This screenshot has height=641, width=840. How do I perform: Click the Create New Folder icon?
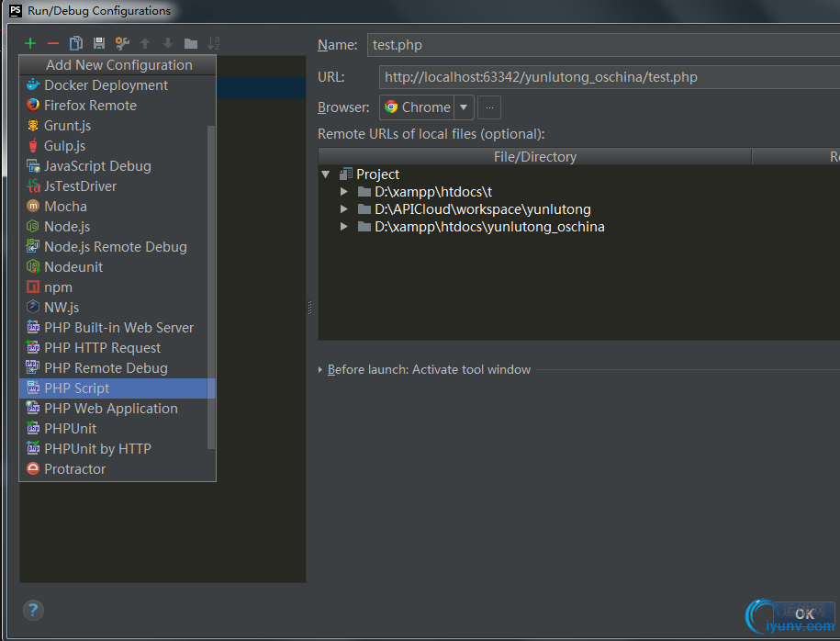[191, 43]
